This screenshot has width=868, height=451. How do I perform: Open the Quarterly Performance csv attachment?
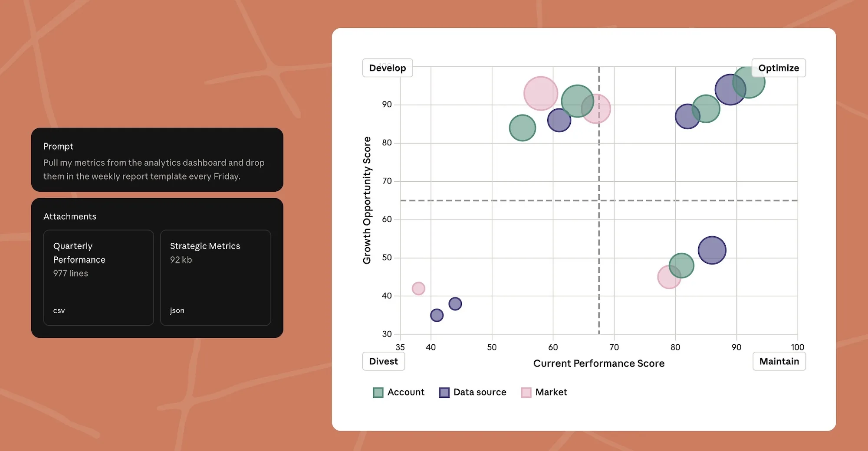pyautogui.click(x=99, y=278)
